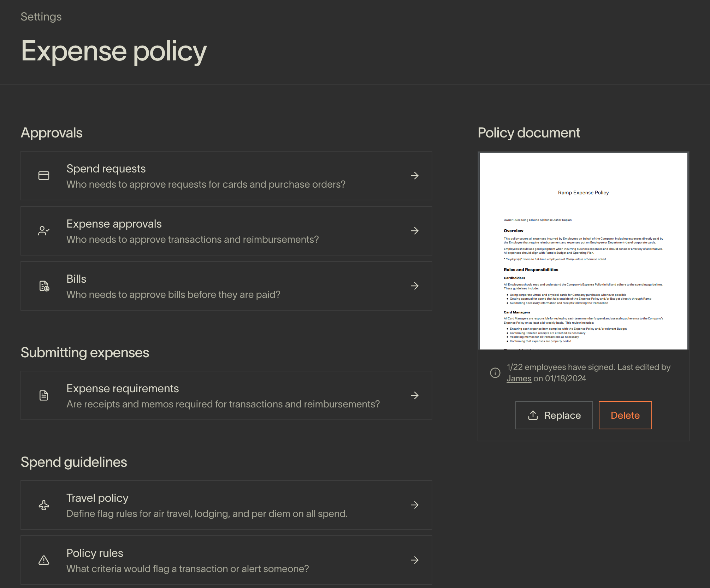Screen dimensions: 710x588
Task: Expand the Spend requests settings via its arrow
Action: [415, 176]
